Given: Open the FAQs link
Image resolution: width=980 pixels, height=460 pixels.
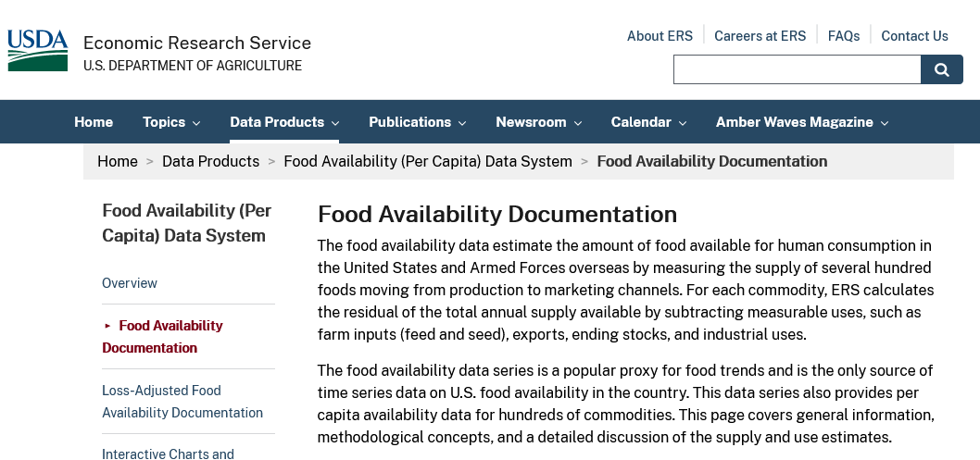Looking at the screenshot, I should (844, 36).
